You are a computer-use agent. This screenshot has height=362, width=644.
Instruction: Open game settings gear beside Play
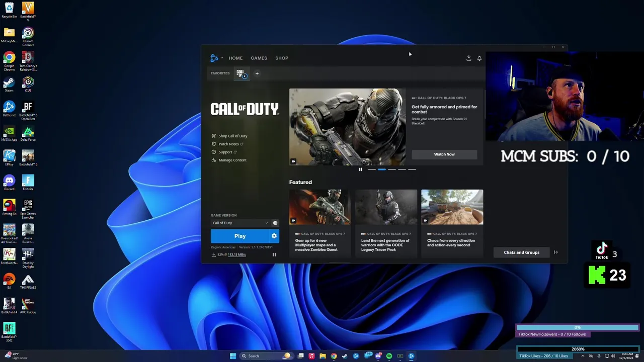(274, 236)
